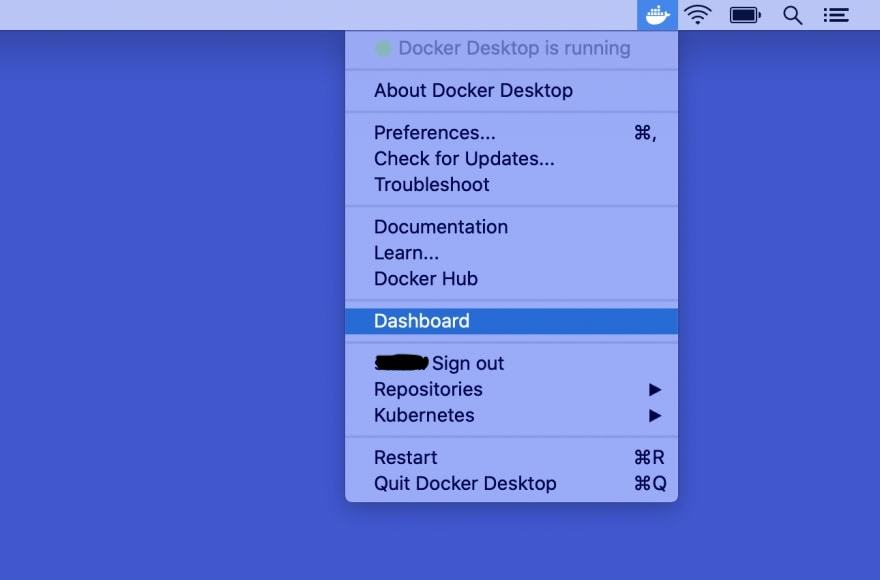Click 'Docker Desktop is running' status text
This screenshot has width=880, height=580.
[514, 48]
